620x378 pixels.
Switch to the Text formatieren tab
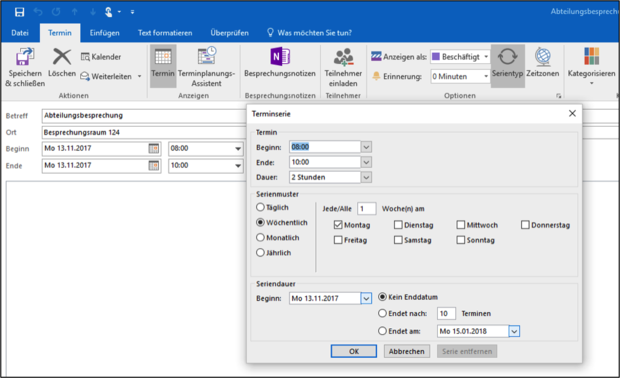[x=165, y=33]
